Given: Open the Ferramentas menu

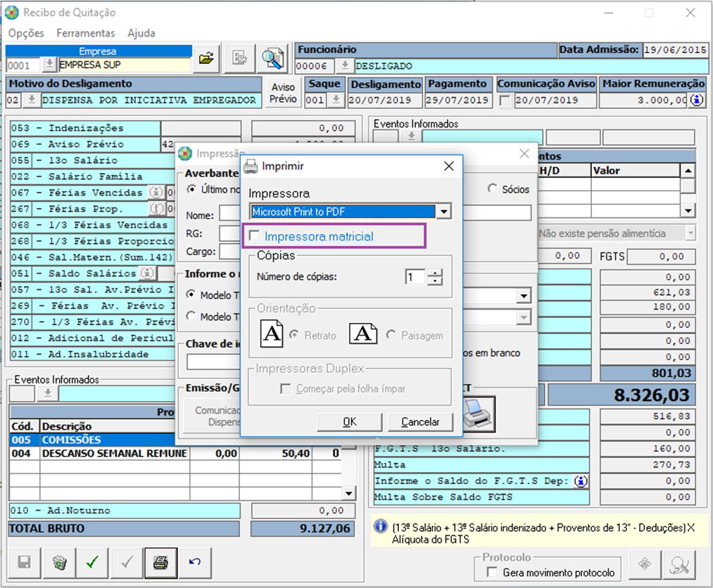Looking at the screenshot, I should 85,33.
